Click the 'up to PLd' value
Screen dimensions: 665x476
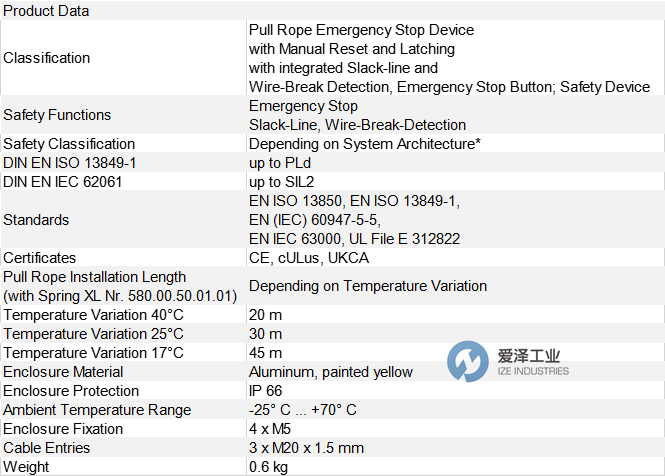281,163
